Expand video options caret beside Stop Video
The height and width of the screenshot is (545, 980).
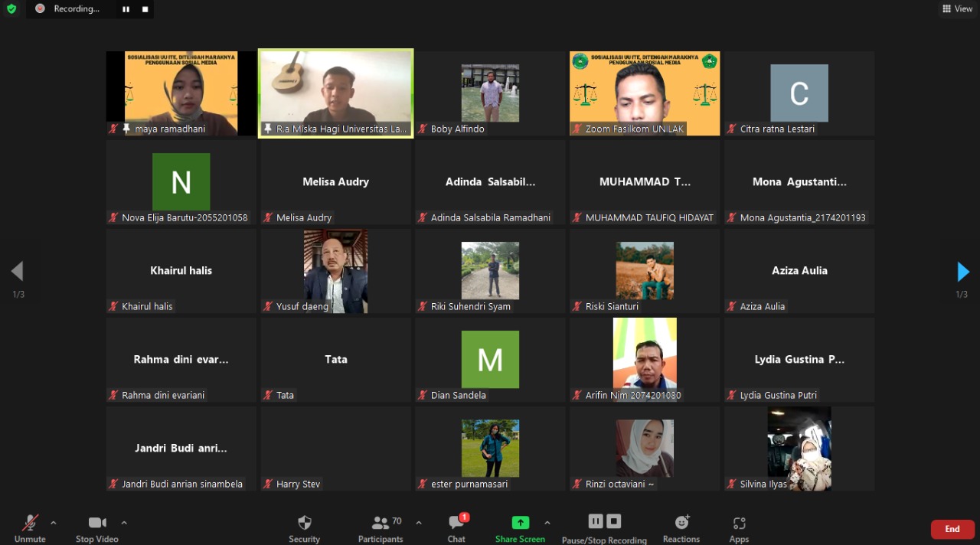[x=124, y=523]
